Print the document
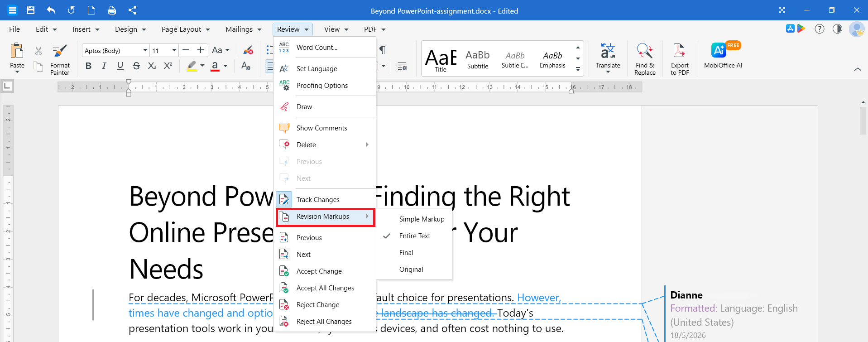Viewport: 868px width, 342px height. [x=112, y=10]
